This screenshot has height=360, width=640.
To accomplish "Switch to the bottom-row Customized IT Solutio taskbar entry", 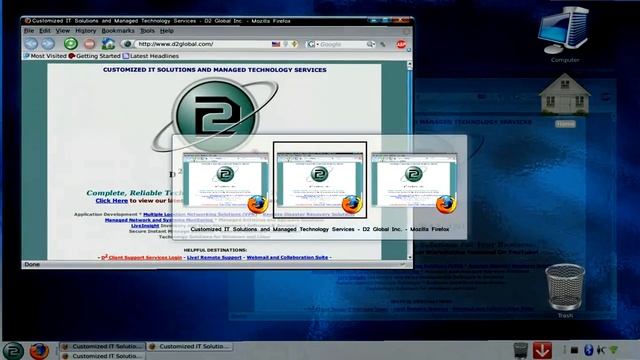I will point(102,356).
